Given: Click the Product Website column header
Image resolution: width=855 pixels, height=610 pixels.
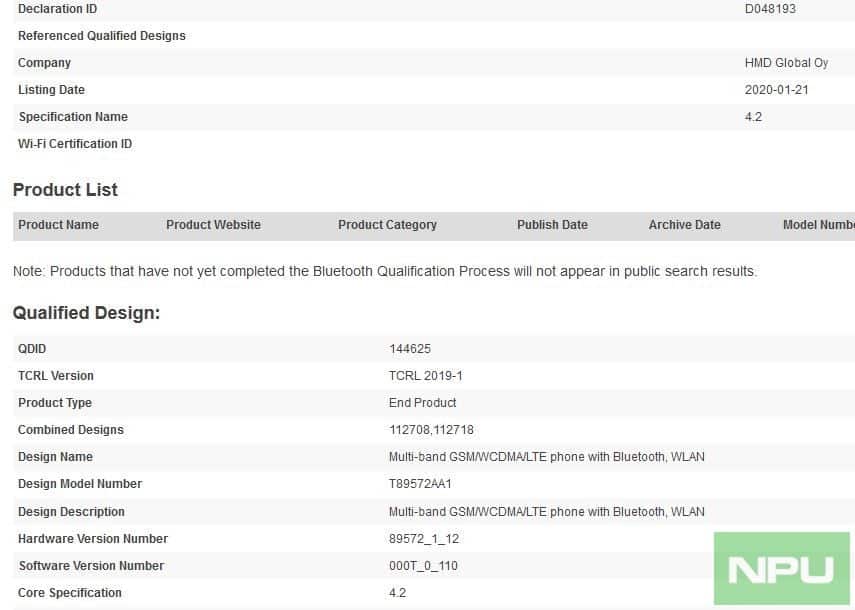Looking at the screenshot, I should tap(213, 225).
